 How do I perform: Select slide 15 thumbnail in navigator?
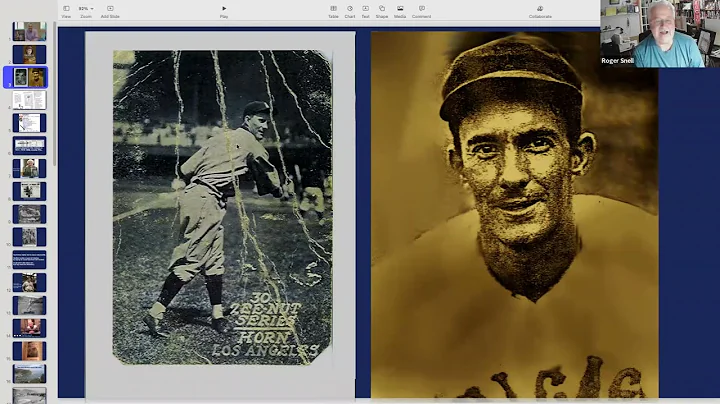[x=29, y=351]
